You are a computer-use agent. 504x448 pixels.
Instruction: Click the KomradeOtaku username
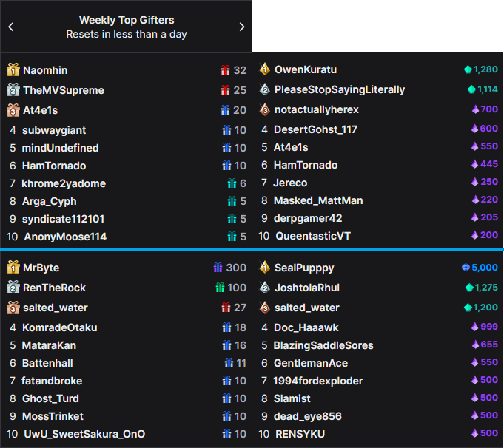(60, 327)
